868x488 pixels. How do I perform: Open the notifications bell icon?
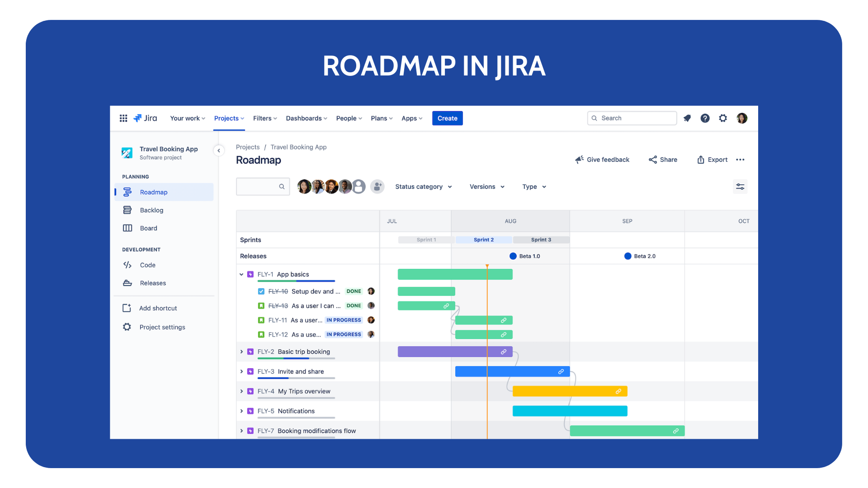tap(687, 118)
